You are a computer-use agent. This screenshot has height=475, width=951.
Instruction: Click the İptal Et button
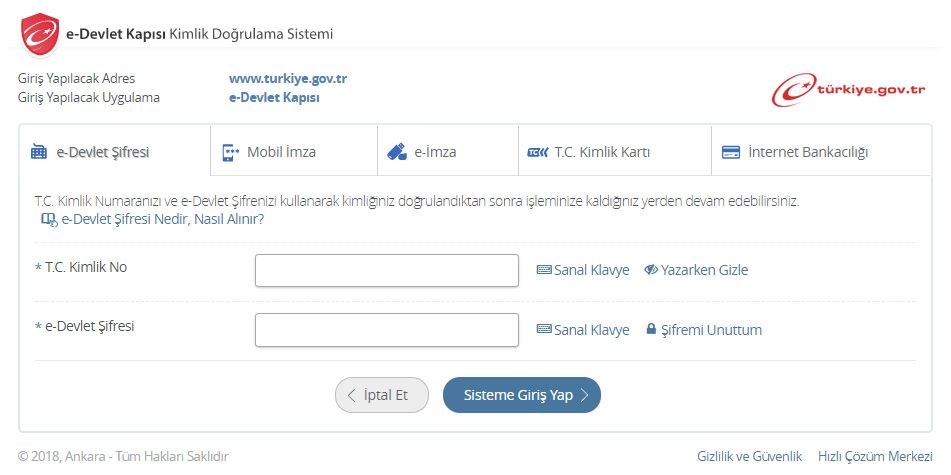pyautogui.click(x=381, y=395)
